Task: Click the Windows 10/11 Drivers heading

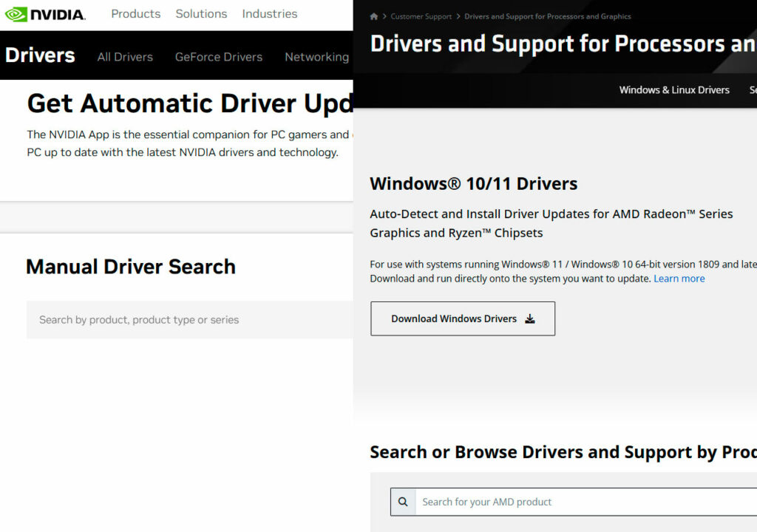Action: (473, 183)
